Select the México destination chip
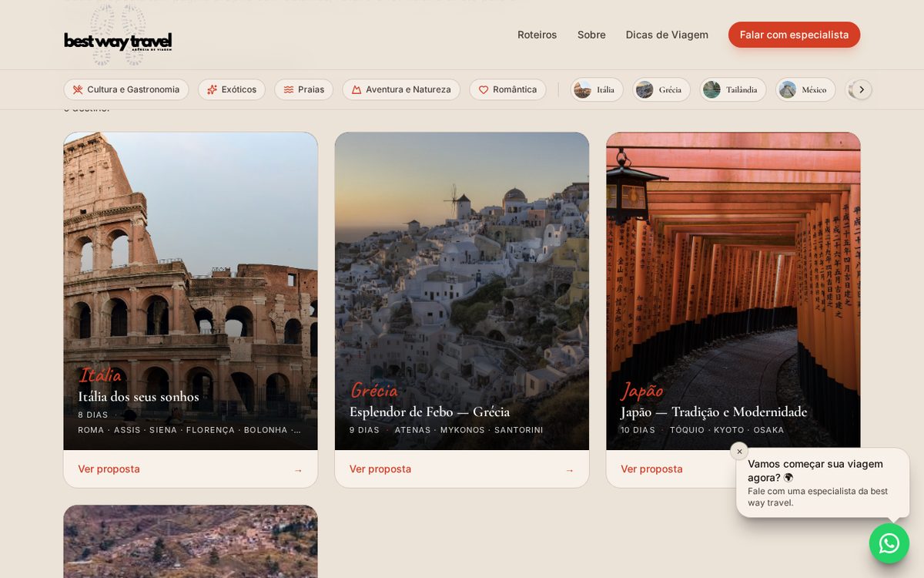The width and height of the screenshot is (924, 578). tap(805, 89)
